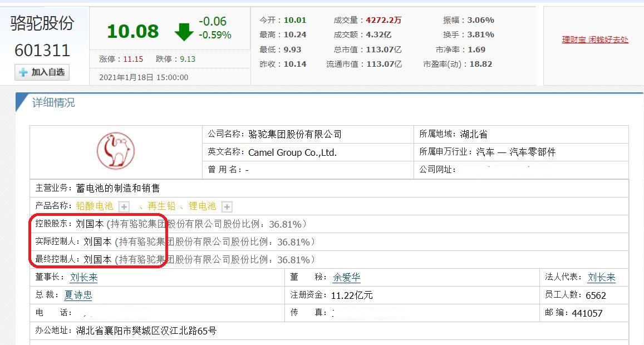Select registered capital 11.22亿元

pos(352,295)
